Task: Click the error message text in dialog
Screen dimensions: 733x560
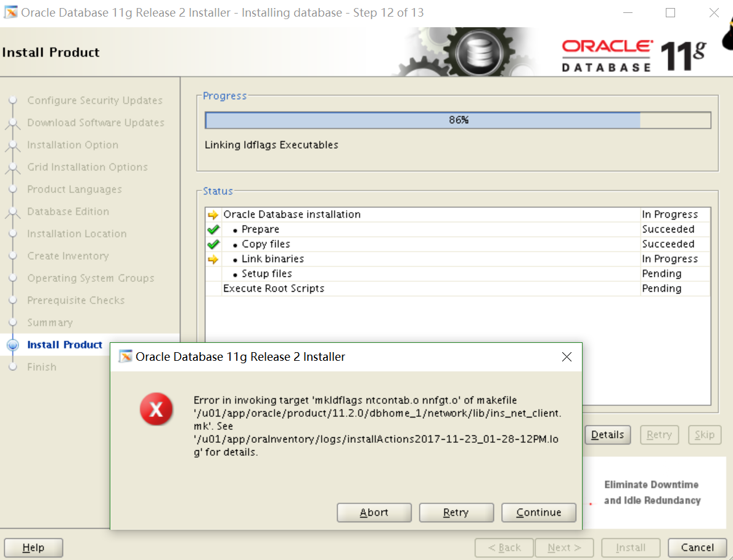Action: (x=377, y=426)
